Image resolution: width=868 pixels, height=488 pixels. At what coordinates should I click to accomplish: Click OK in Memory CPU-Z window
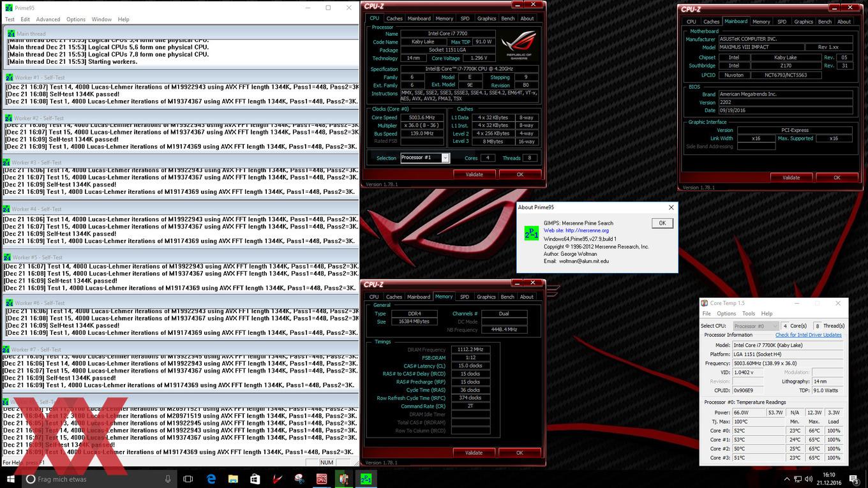[520, 452]
